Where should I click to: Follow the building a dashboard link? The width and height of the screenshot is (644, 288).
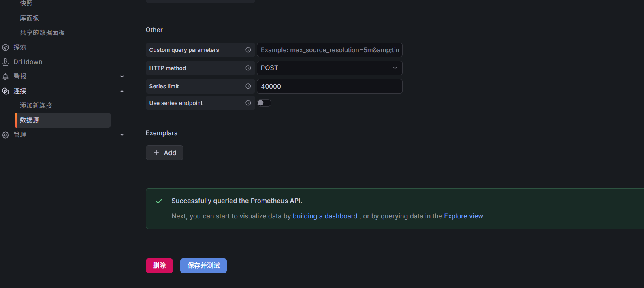pos(325,216)
